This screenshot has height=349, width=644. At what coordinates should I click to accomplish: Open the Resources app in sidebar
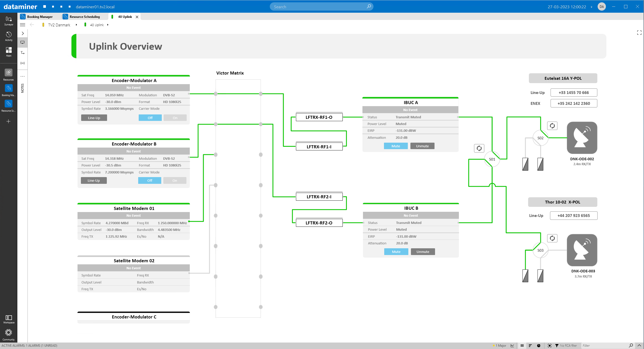(x=9, y=75)
